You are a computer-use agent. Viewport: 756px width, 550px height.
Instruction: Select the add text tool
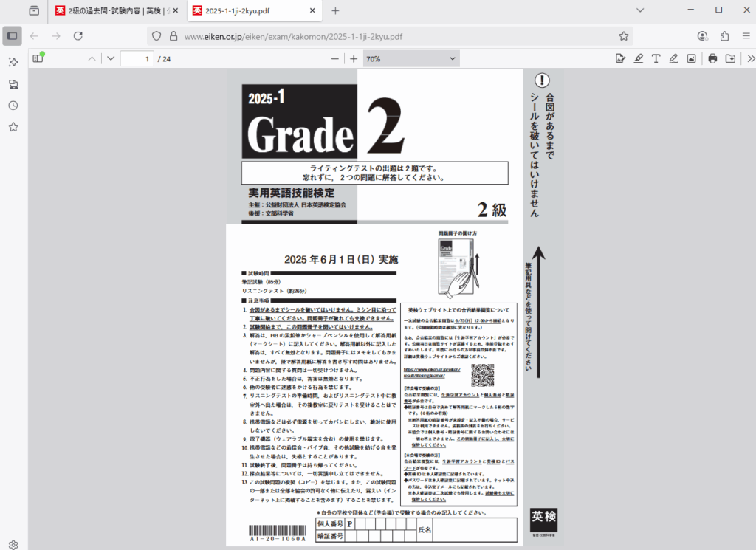[656, 59]
